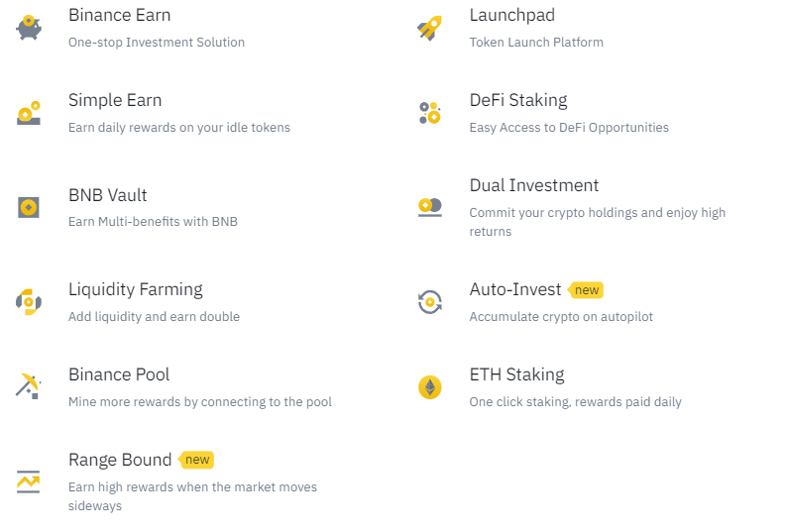Click the Liquidity Farming icon

[29, 302]
